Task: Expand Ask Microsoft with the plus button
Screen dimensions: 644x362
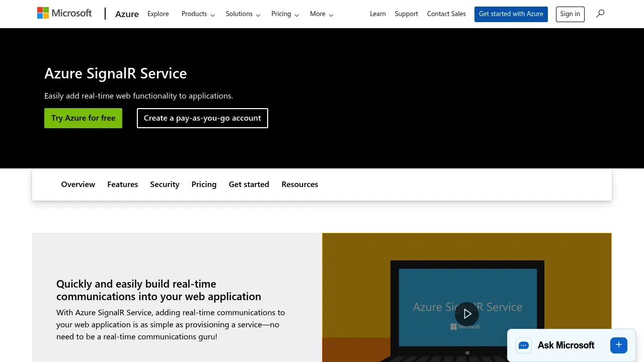Action: 619,345
